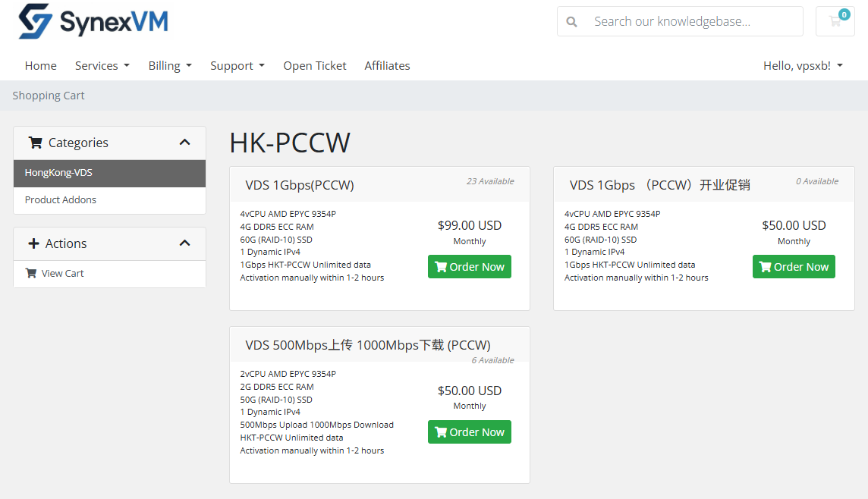
Task: Click the 6 Available stock label
Action: (492, 360)
